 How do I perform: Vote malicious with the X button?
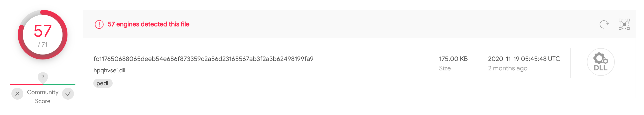(x=17, y=94)
